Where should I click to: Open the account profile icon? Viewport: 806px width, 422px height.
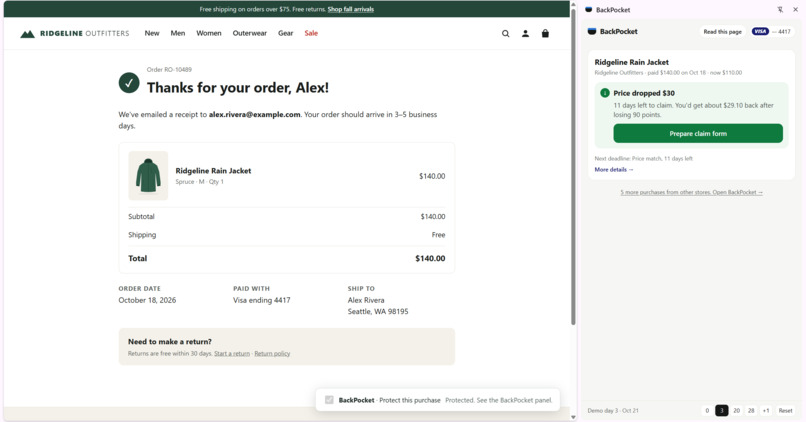tap(525, 33)
